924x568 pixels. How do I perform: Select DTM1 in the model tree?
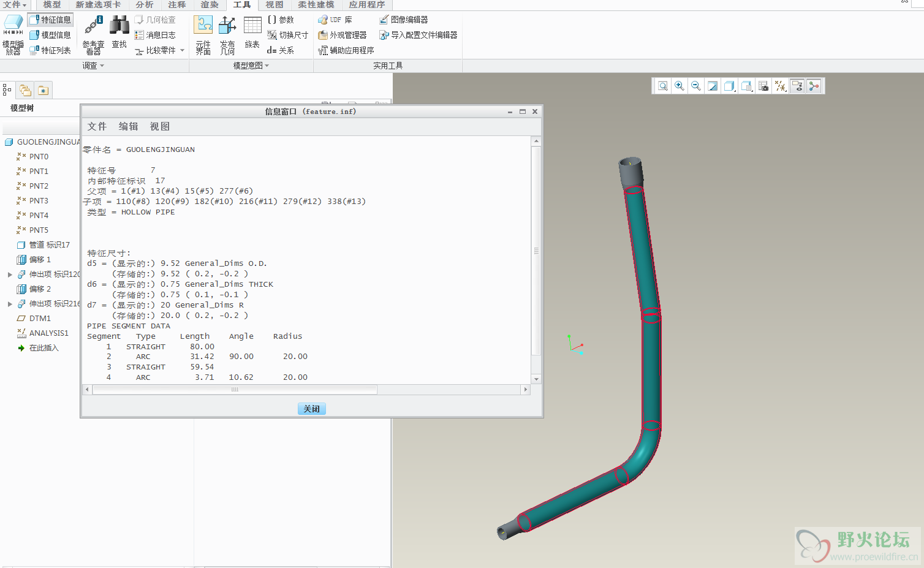coord(40,319)
